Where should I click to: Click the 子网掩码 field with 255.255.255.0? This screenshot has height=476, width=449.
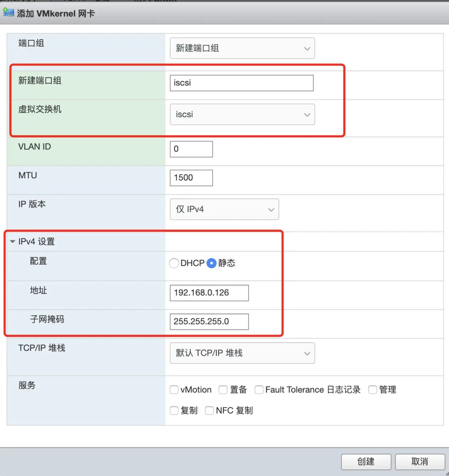(209, 322)
